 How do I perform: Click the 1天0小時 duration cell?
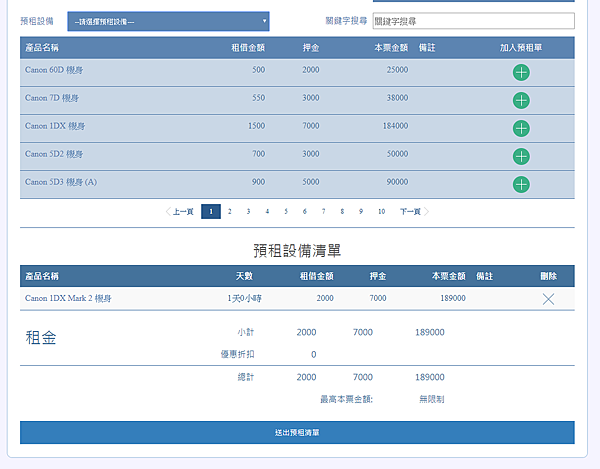[x=245, y=298]
